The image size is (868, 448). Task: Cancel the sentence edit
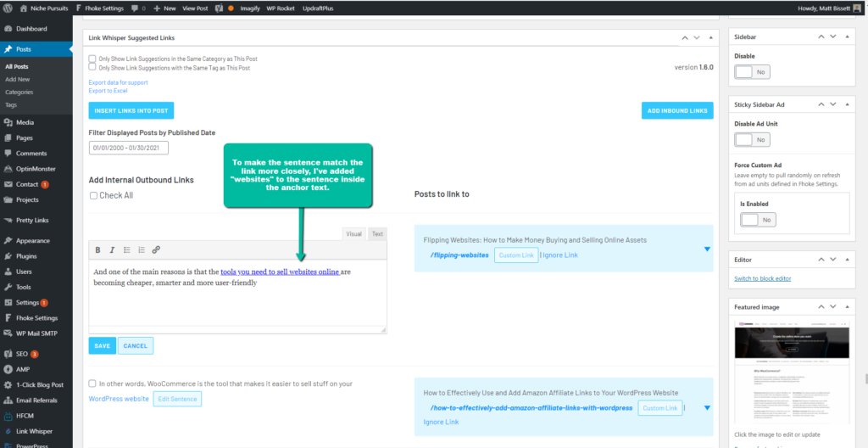pos(136,345)
